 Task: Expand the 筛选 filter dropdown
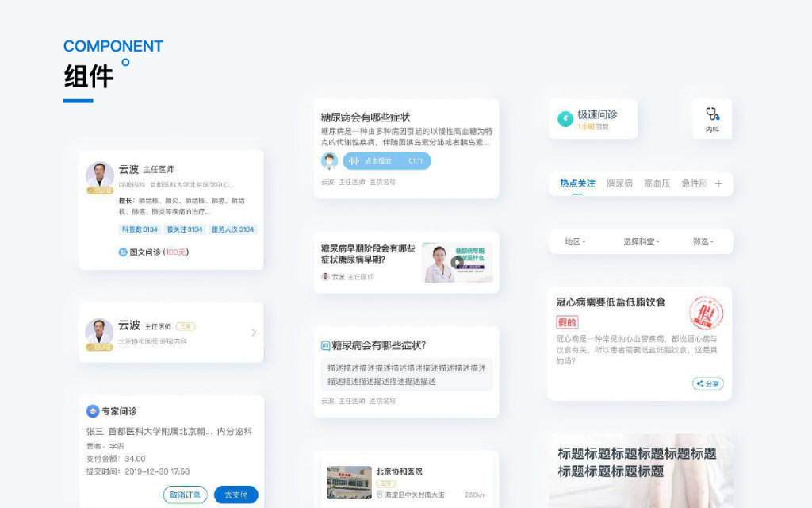[703, 241]
